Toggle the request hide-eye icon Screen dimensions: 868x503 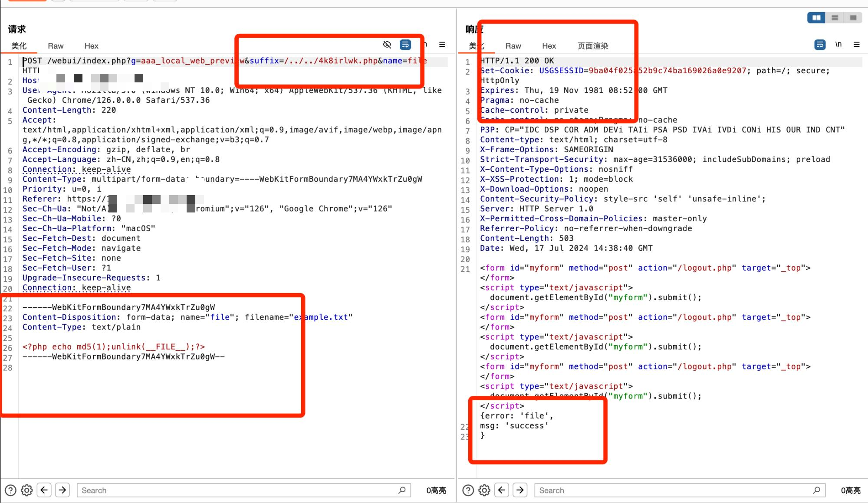coord(387,45)
